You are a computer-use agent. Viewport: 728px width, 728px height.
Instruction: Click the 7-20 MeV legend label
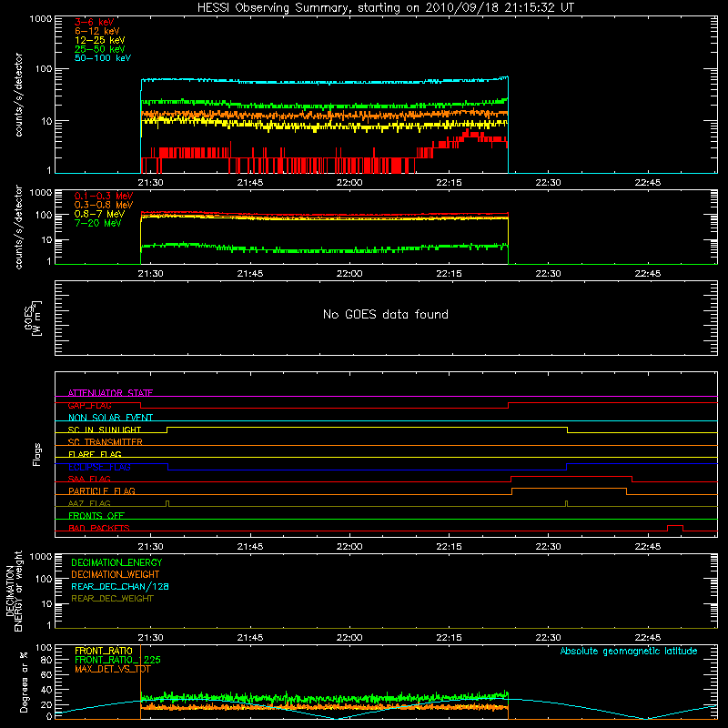97,223
